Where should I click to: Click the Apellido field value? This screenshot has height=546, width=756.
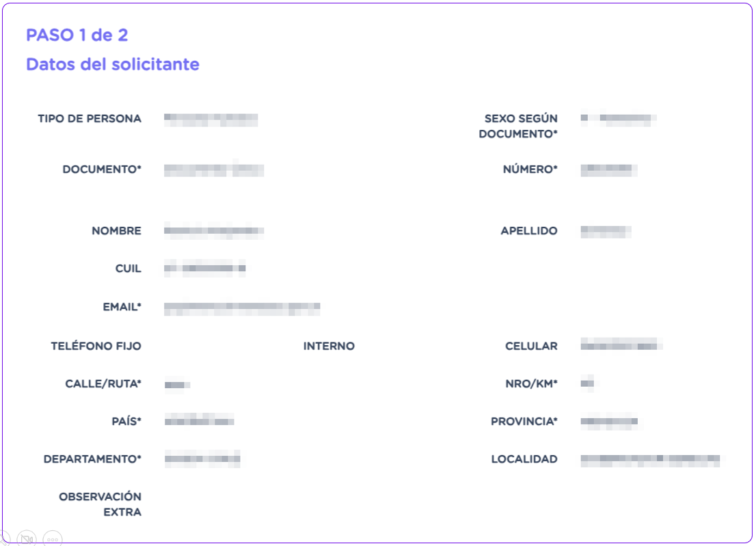click(x=605, y=231)
